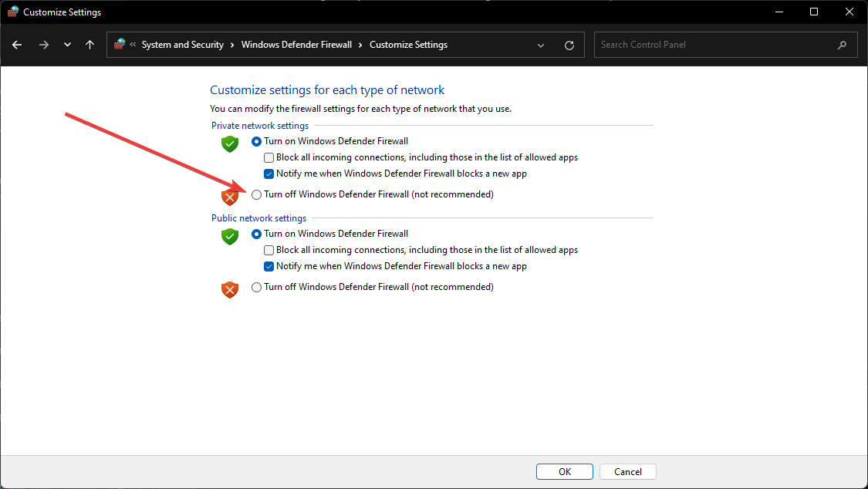The width and height of the screenshot is (868, 489).
Task: Turn off firewall for Private network
Action: coord(256,194)
